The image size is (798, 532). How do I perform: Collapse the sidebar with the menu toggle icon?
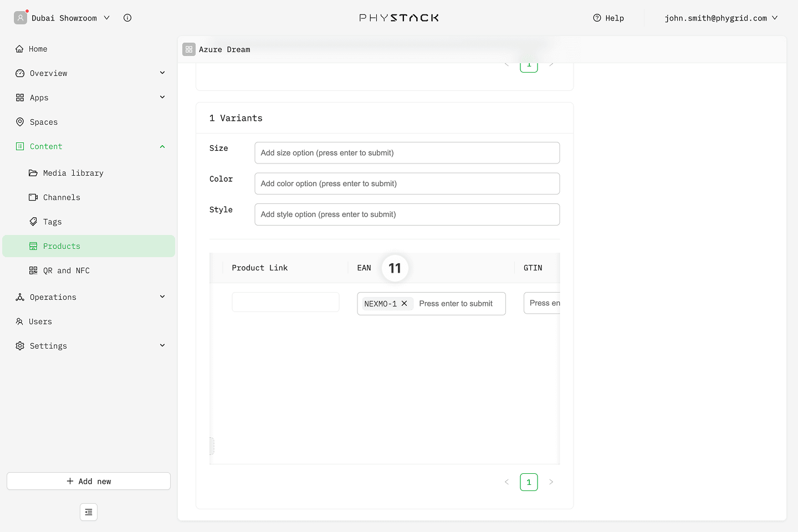89,512
